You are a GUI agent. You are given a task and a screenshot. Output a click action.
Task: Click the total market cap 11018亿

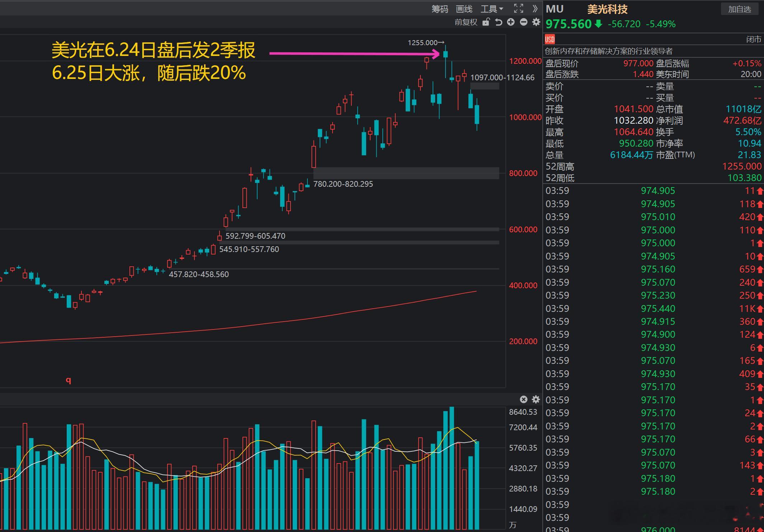point(743,109)
